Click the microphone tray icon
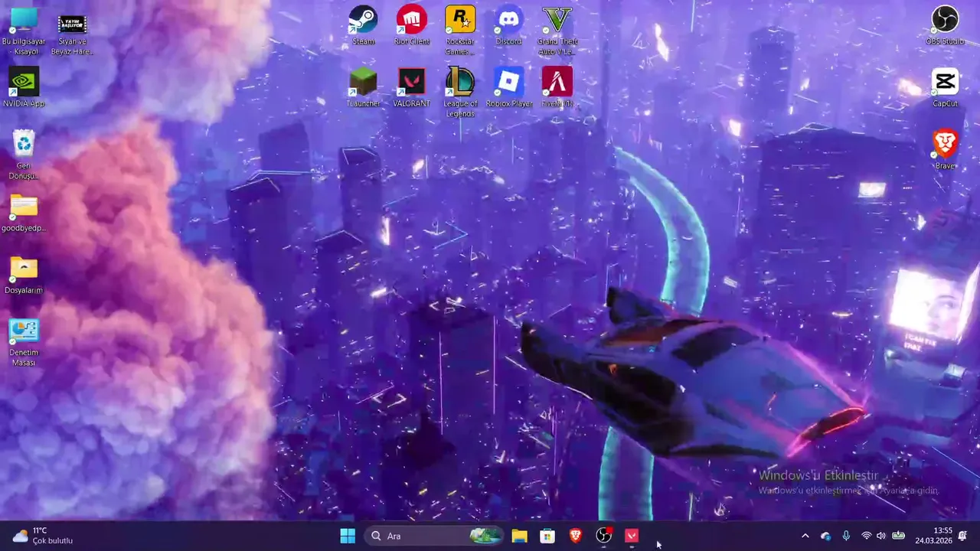Viewport: 980px width, 551px height. (x=846, y=536)
